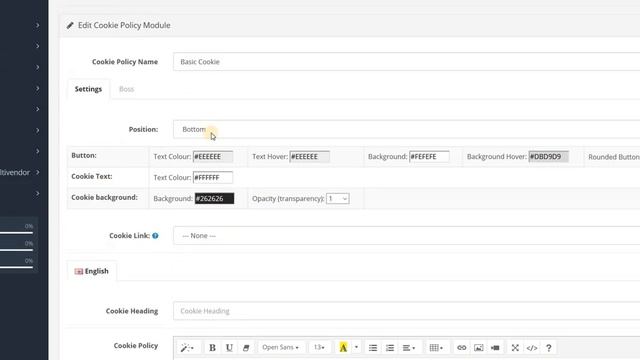The height and width of the screenshot is (360, 640).
Task: Click the Cookie background row label
Action: click(104, 198)
